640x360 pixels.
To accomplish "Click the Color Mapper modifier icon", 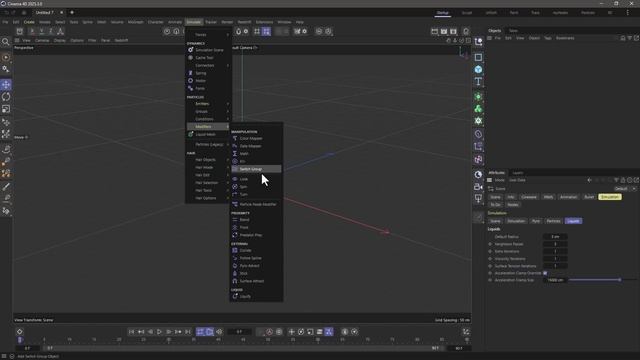I will (x=235, y=138).
